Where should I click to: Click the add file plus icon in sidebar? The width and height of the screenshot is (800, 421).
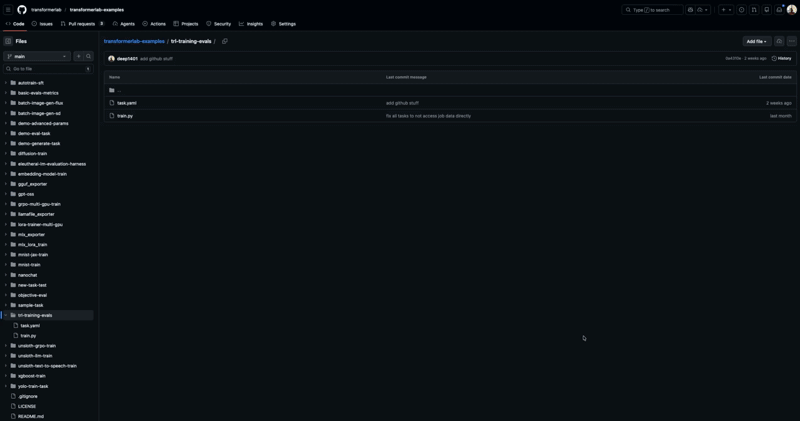[x=79, y=56]
